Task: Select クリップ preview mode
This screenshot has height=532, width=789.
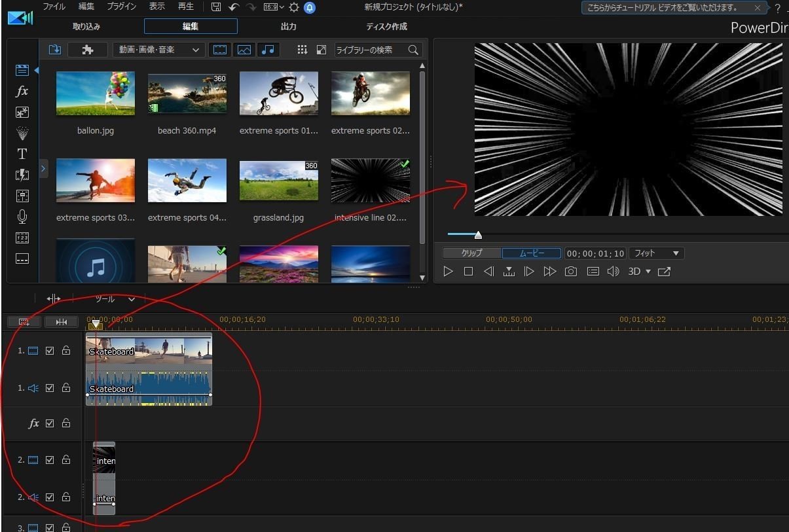Action: click(x=472, y=253)
